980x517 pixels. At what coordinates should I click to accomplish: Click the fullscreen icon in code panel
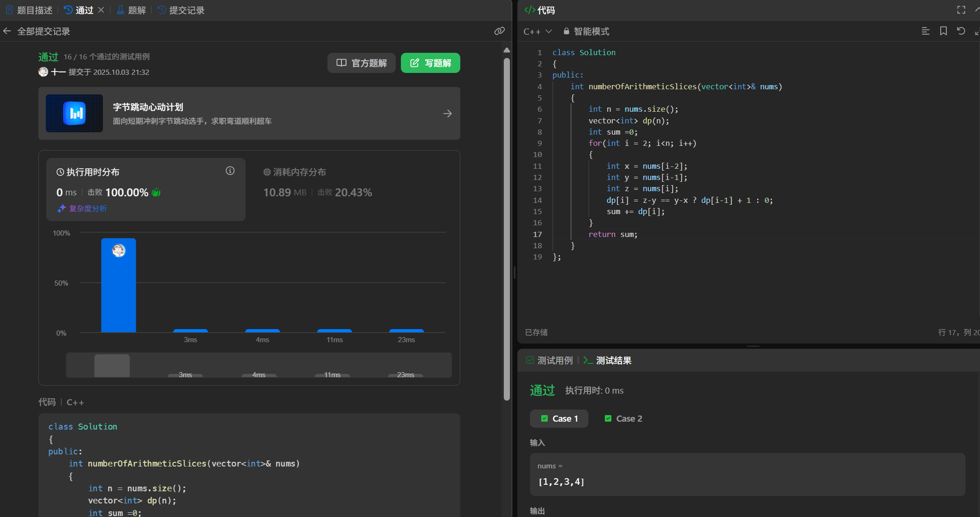(x=961, y=10)
